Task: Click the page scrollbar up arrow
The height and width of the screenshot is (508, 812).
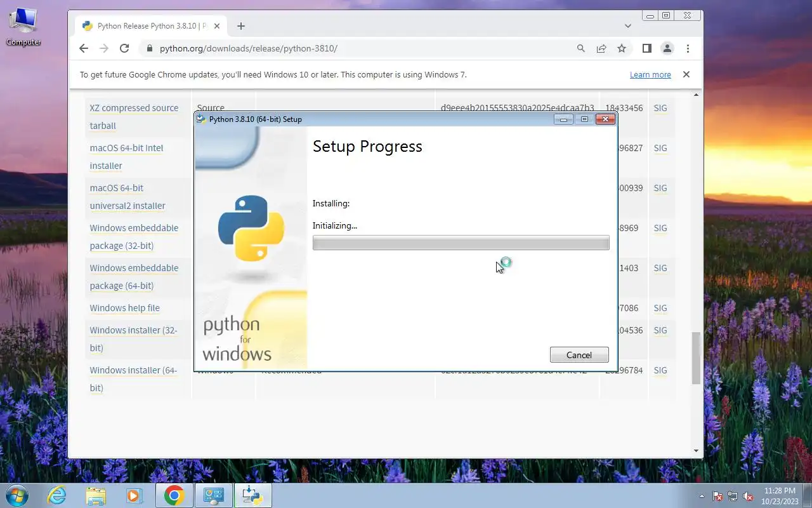Action: pos(696,95)
